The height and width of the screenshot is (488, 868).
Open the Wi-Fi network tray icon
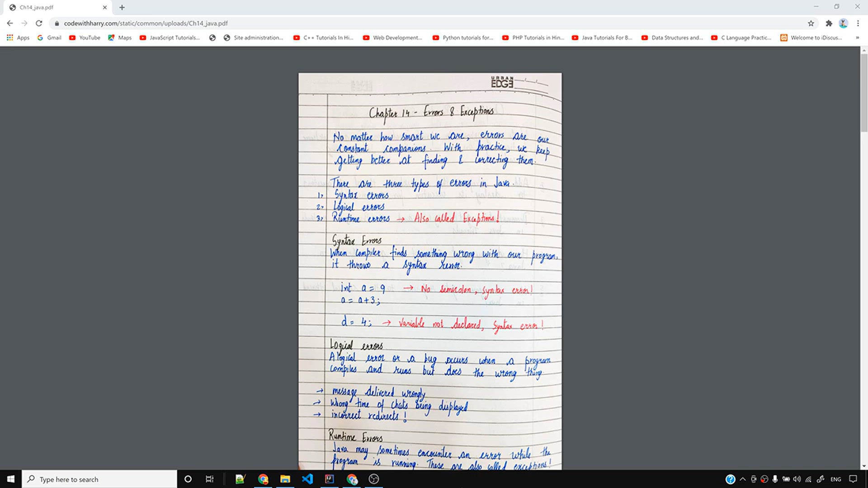pos(808,479)
